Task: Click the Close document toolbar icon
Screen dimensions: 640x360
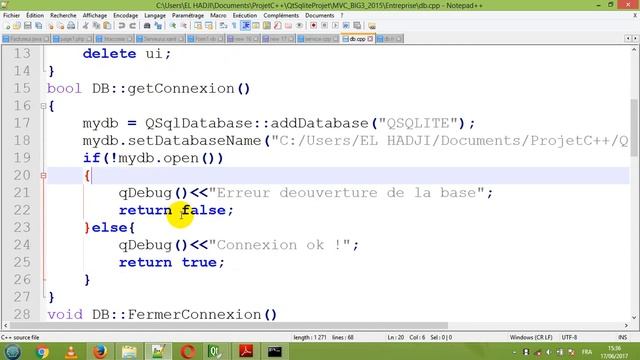Action: pos(51,26)
